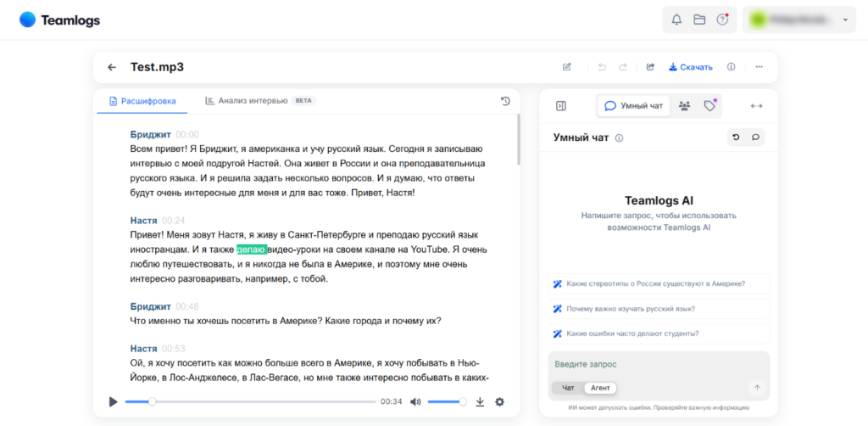Open the folder icon in header
Viewport: 868px width, 426px height.
point(699,20)
